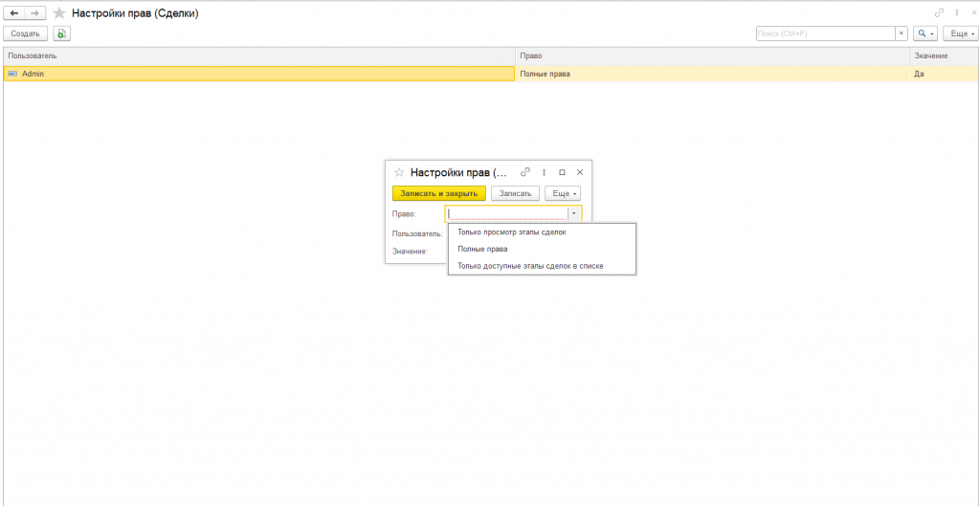This screenshot has width=980, height=506.
Task: Go forward using the right arrow button
Action: [x=35, y=13]
